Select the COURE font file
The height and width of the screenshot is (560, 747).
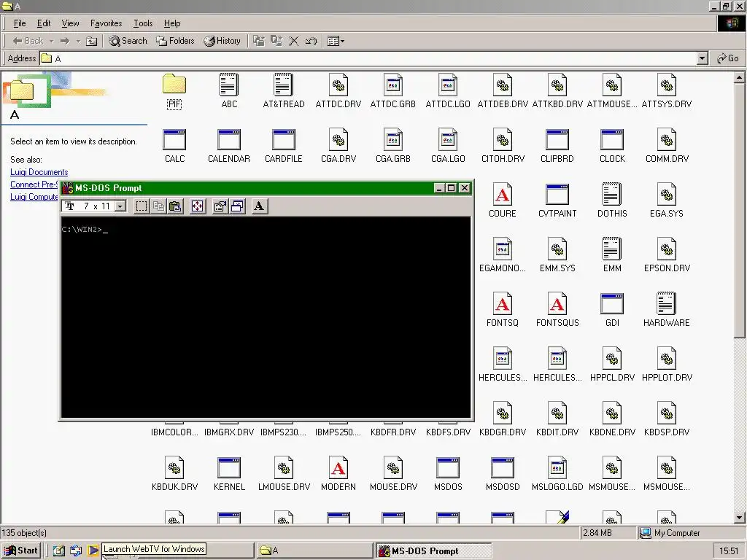pyautogui.click(x=503, y=200)
